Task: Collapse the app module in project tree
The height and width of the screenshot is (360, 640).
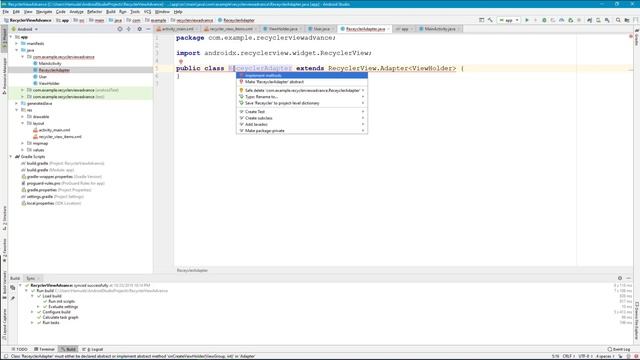Action: click(x=11, y=37)
